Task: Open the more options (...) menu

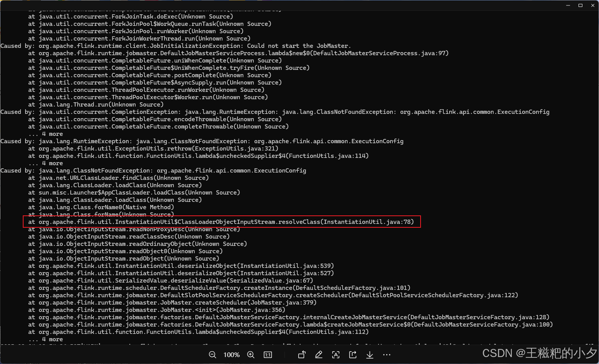Action: coord(387,354)
